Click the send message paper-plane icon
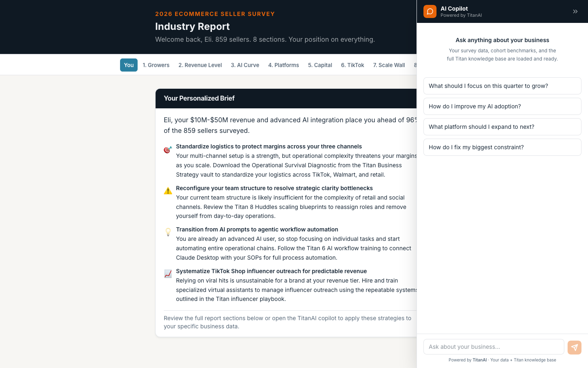Image resolution: width=588 pixels, height=368 pixels. (575, 347)
